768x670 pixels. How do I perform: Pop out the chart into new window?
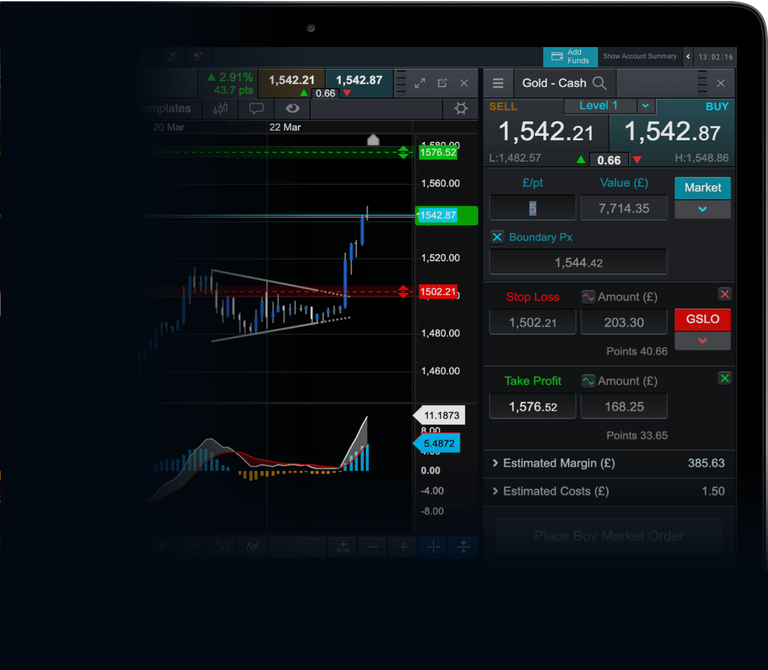click(x=442, y=83)
